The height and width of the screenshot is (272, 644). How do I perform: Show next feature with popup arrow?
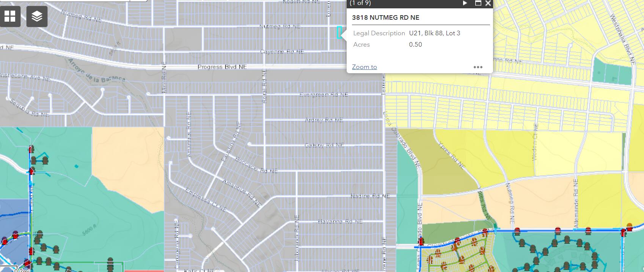pos(465,3)
